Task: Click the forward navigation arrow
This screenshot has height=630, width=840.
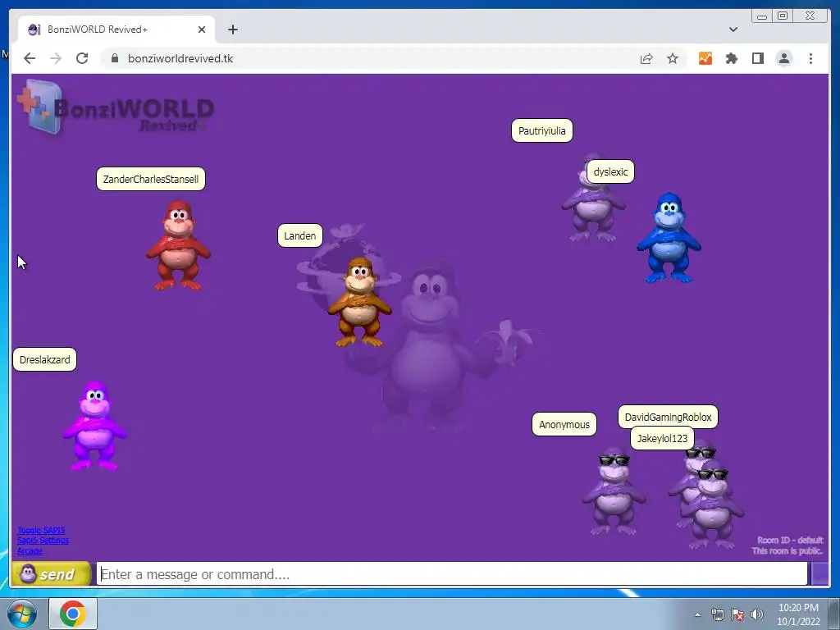Action: [x=56, y=58]
